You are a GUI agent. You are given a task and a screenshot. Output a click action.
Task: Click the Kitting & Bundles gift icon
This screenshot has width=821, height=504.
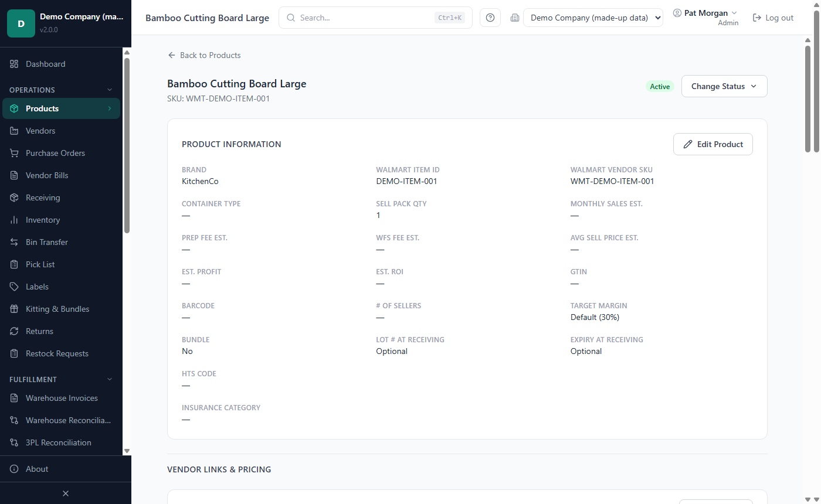coord(14,309)
